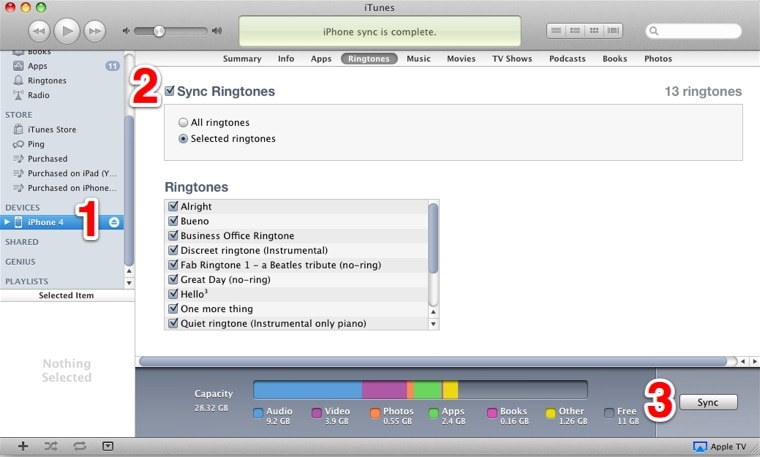This screenshot has width=760, height=457.
Task: Click the Sync button
Action: pos(708,402)
